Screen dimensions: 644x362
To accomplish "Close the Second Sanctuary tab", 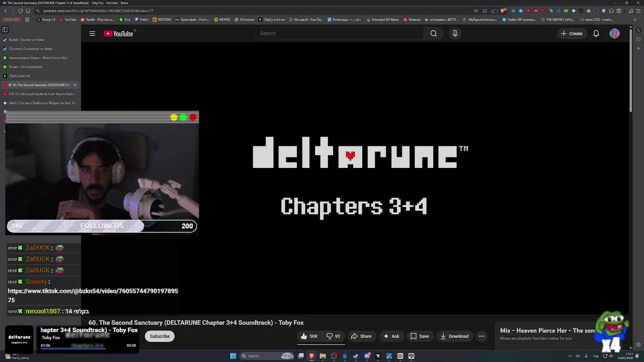I will [x=75, y=85].
